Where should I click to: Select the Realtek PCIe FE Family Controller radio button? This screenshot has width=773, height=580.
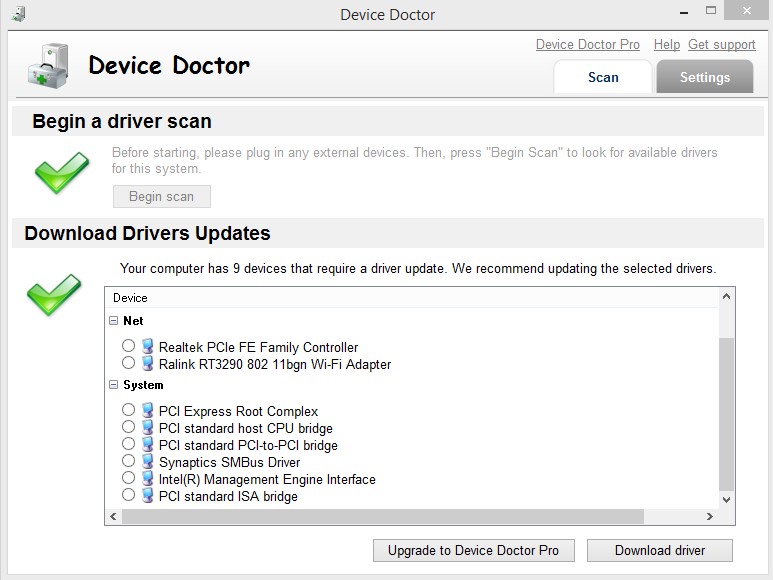click(128, 345)
